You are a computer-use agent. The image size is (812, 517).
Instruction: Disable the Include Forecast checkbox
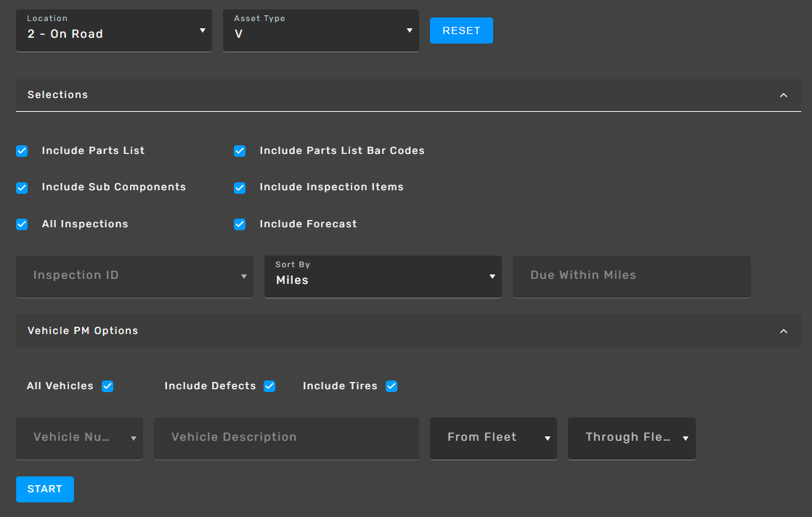click(x=240, y=224)
